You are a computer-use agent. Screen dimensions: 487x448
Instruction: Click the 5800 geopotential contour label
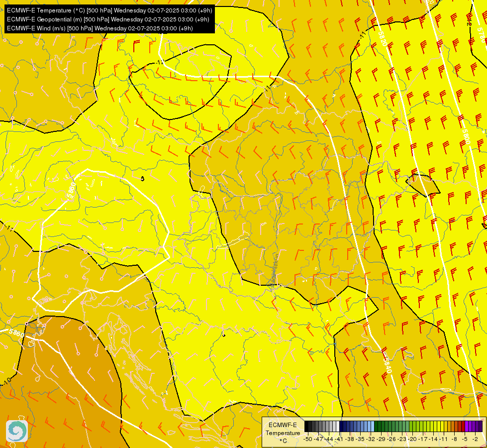(x=466, y=137)
